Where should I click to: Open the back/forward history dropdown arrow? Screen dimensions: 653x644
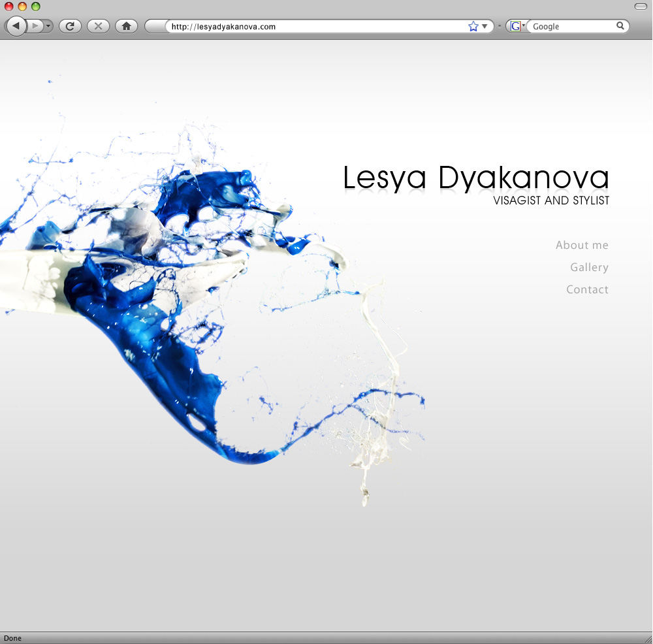pos(49,26)
